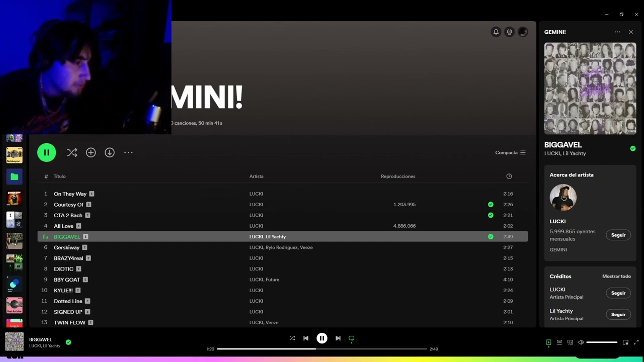
Task: Sort tracks by duration clock icon
Action: coord(509,176)
